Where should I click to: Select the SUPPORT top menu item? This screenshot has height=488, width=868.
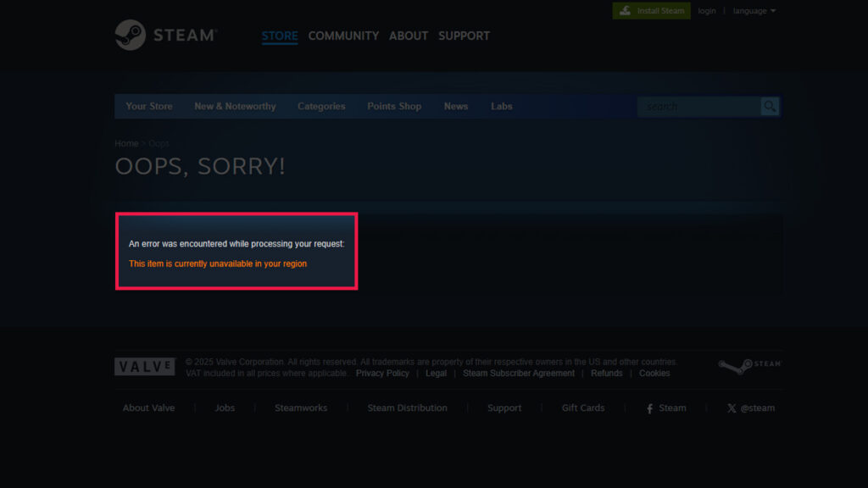pyautogui.click(x=464, y=36)
